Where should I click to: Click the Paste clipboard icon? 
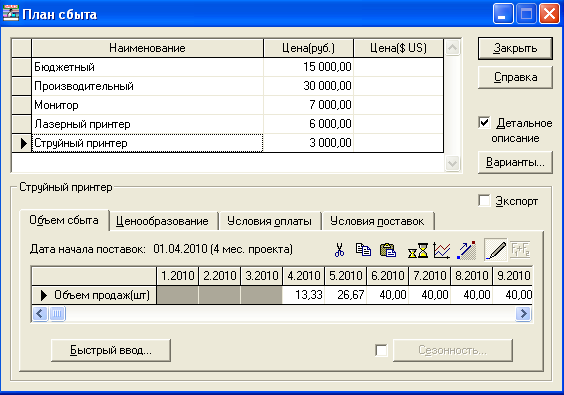click(388, 250)
